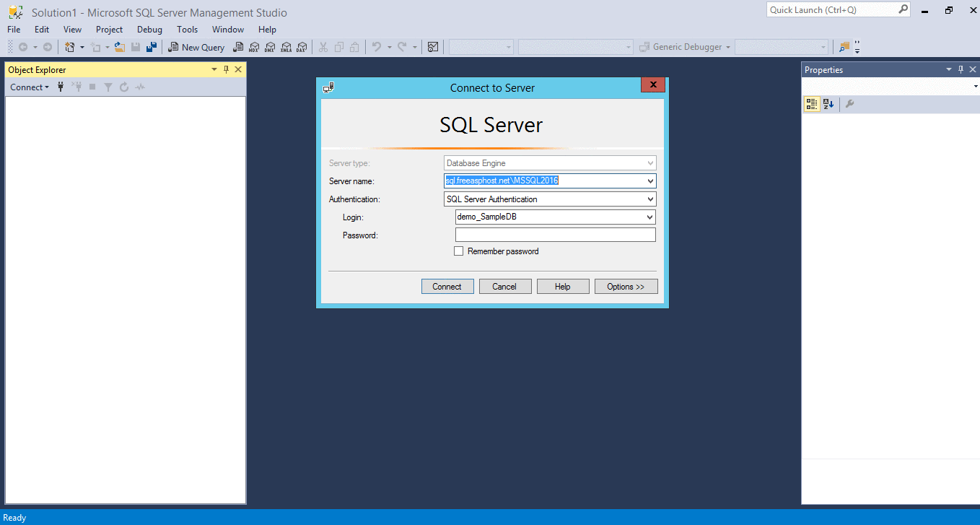Click the Quick Launch search icon
The image size is (980, 525).
[903, 9]
